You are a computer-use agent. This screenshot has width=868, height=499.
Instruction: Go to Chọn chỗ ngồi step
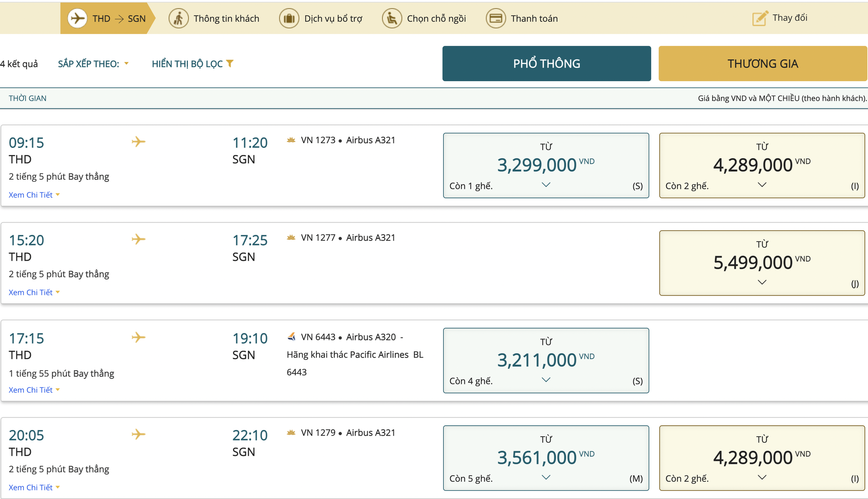(424, 19)
